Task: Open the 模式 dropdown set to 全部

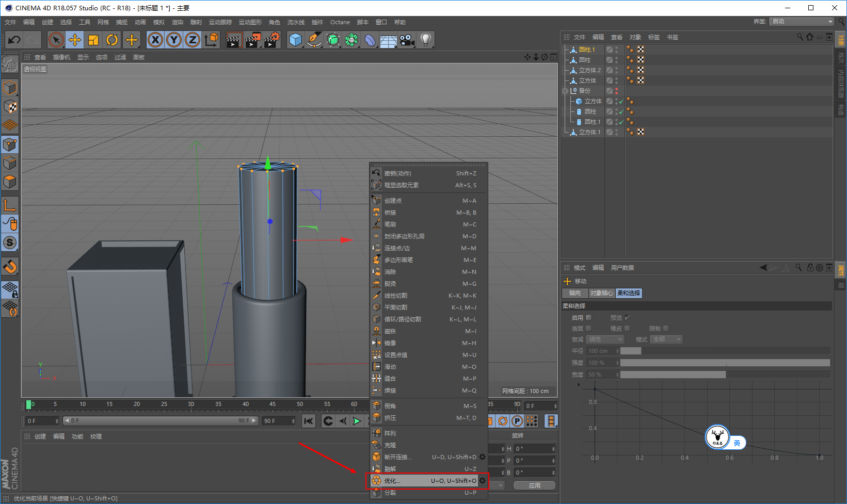Action: (x=667, y=339)
